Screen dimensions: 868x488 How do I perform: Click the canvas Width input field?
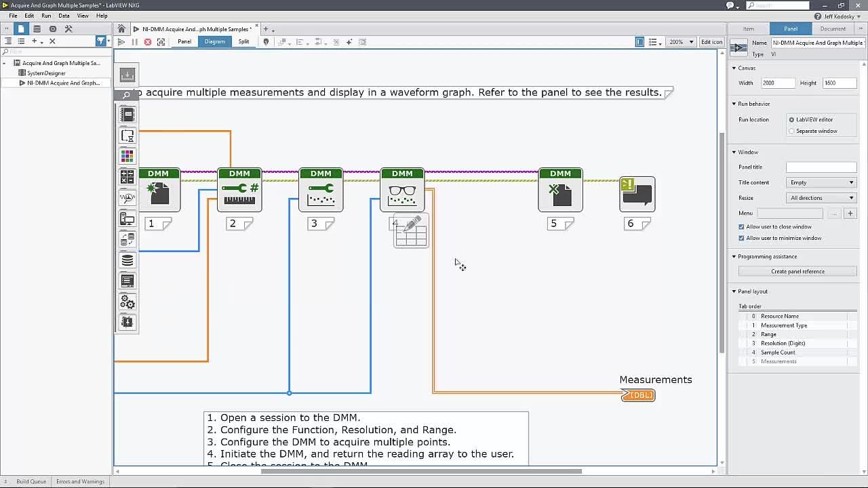[x=778, y=83]
